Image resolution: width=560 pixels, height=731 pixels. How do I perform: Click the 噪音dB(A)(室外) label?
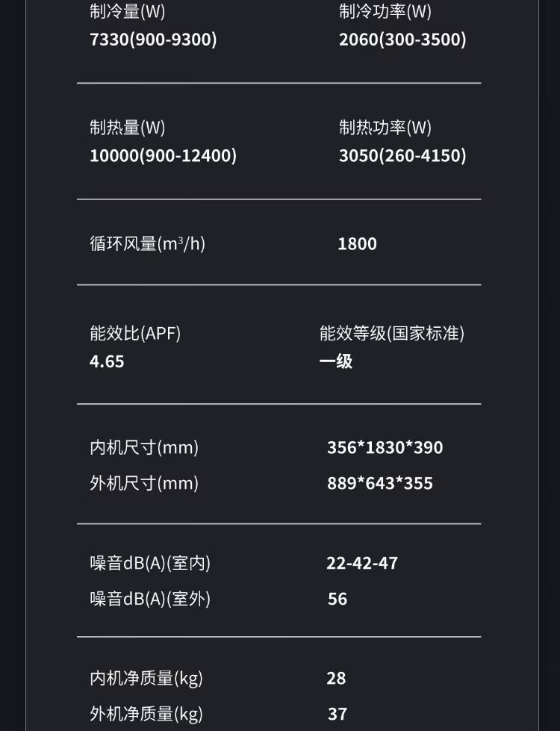pyautogui.click(x=150, y=599)
